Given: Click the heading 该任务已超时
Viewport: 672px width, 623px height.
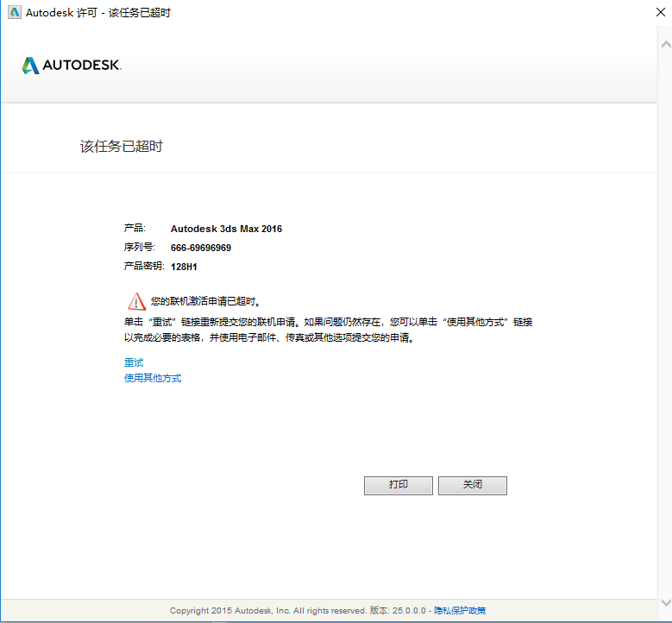Looking at the screenshot, I should [122, 146].
